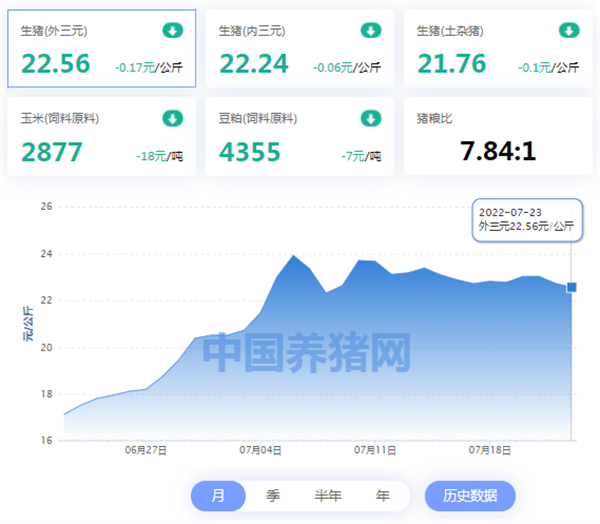Click the 22.56 price value

[56, 63]
